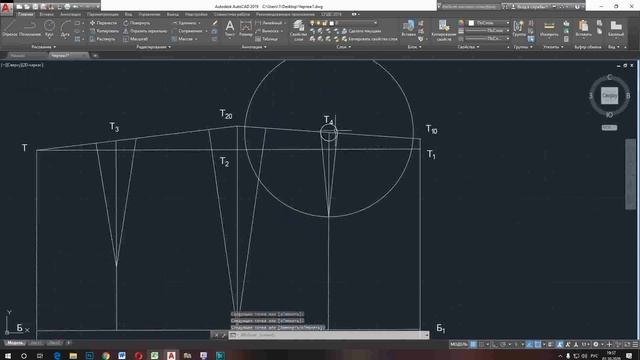Select the Текст (Text) tool
Viewport: 640px width, 360px height.
tap(230, 29)
